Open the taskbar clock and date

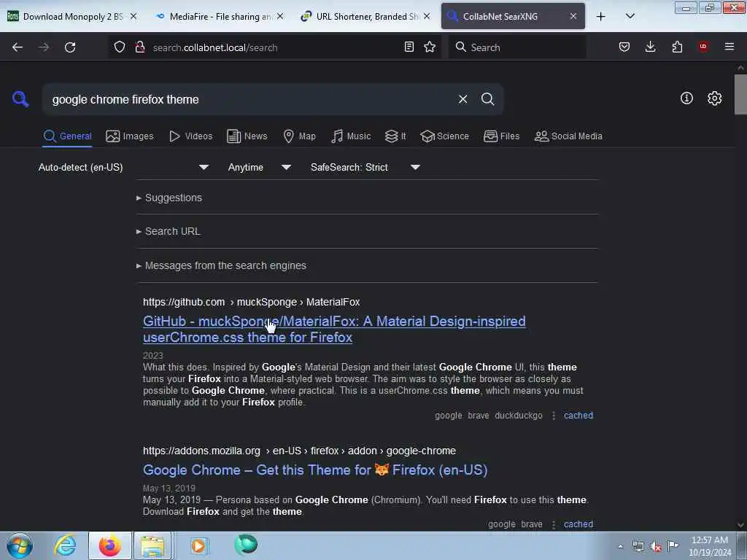(x=709, y=546)
